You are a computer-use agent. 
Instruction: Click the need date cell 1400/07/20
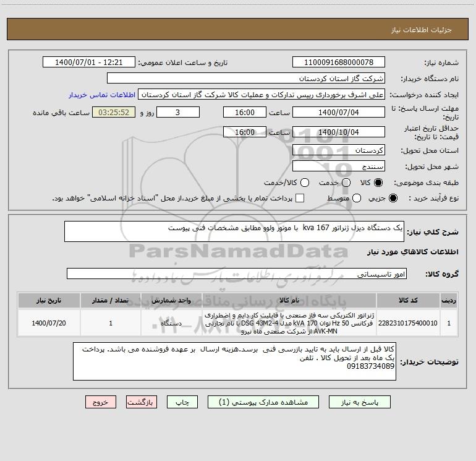coord(49,323)
